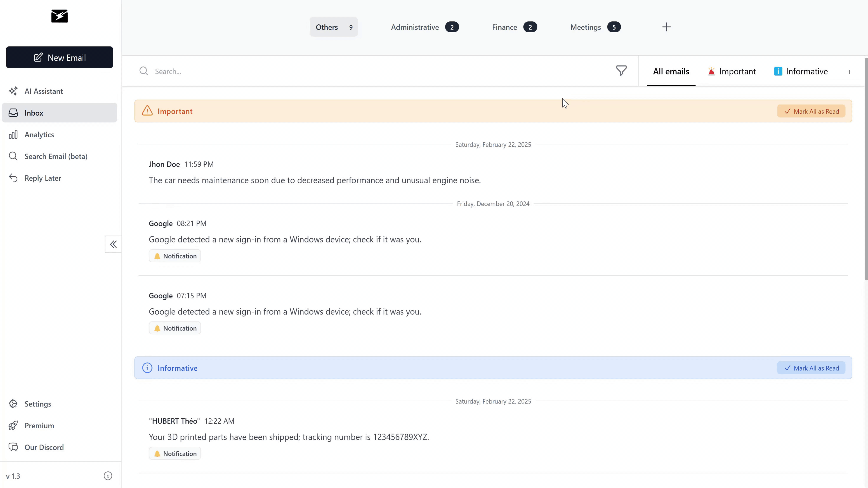Screen dimensions: 868x488
Task: Open the filter dropdown beside the search bar
Action: pyautogui.click(x=621, y=71)
